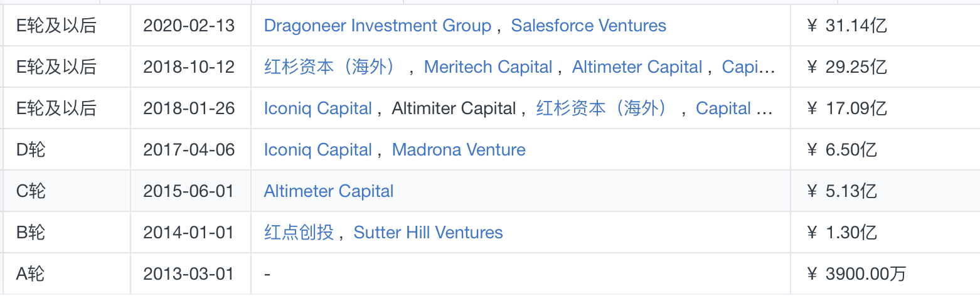Select the ¥ 31.14亿 amount cell
Screen dimensions: 980x296
click(885, 26)
